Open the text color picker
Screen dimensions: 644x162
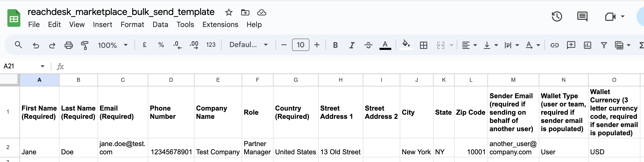click(385, 45)
